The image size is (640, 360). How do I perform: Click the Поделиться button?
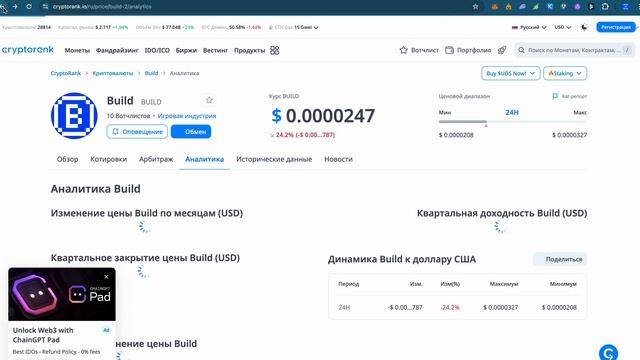tap(560, 259)
